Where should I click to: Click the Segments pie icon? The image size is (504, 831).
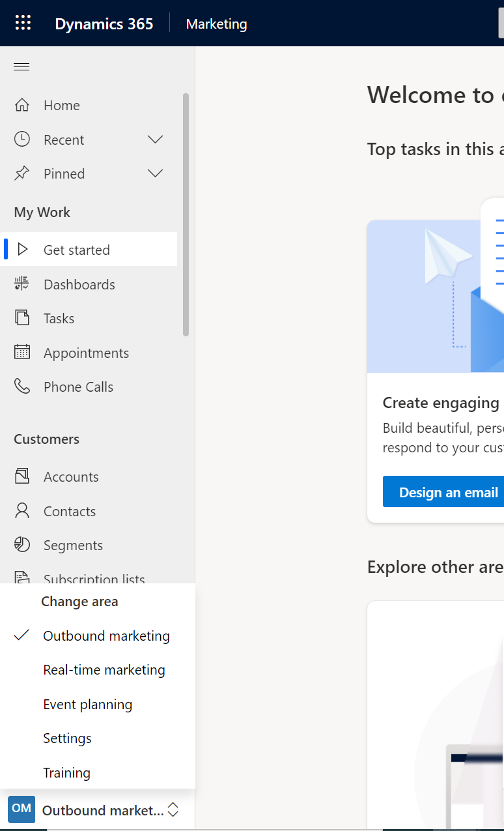coord(22,545)
